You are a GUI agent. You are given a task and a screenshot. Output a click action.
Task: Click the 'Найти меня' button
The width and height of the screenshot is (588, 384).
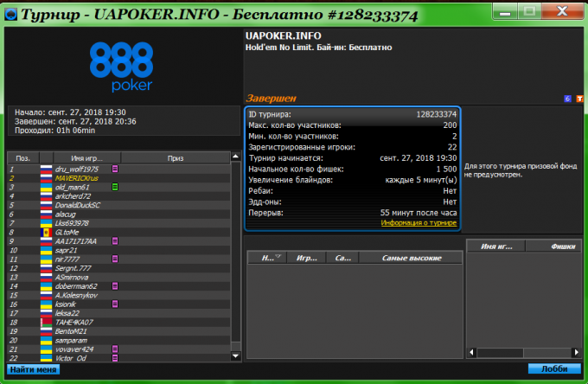(33, 369)
